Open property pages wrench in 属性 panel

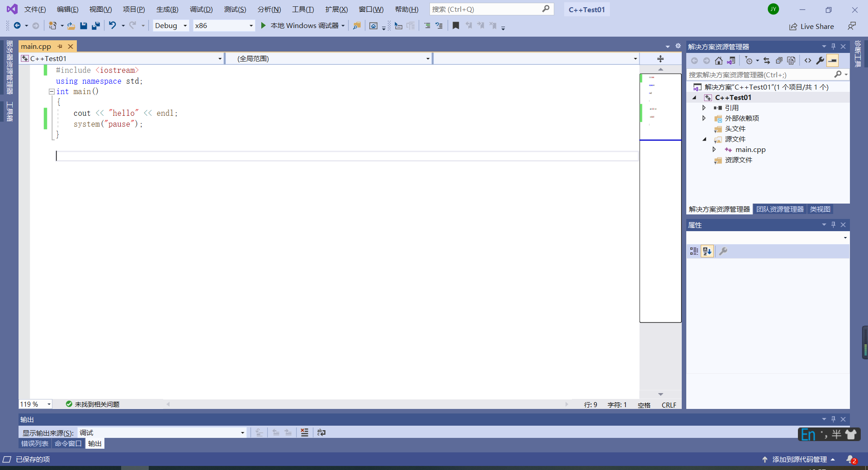[x=723, y=251]
